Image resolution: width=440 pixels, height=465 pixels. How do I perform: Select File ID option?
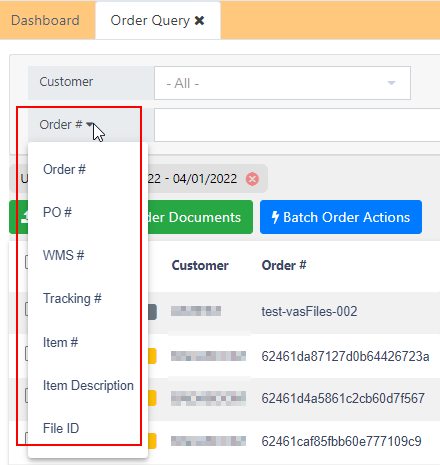click(61, 428)
